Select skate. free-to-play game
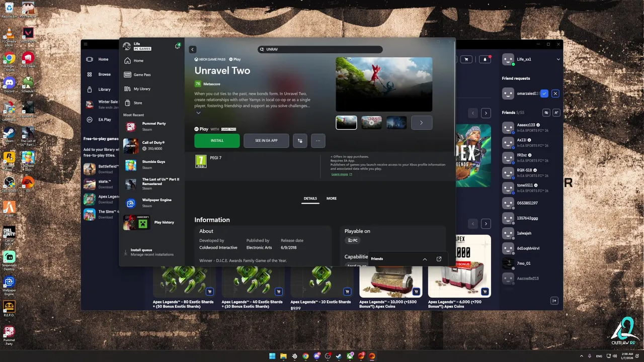 pos(101,184)
